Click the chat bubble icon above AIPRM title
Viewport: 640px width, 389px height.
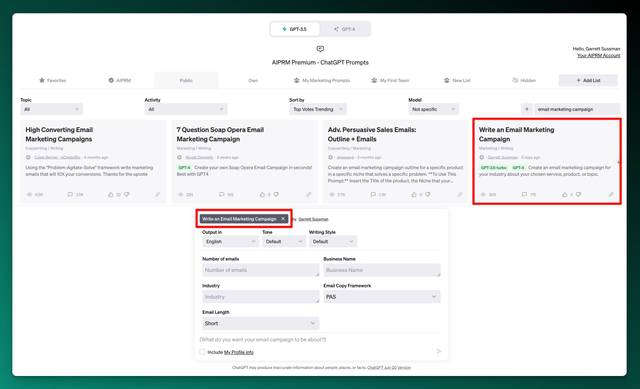320,49
